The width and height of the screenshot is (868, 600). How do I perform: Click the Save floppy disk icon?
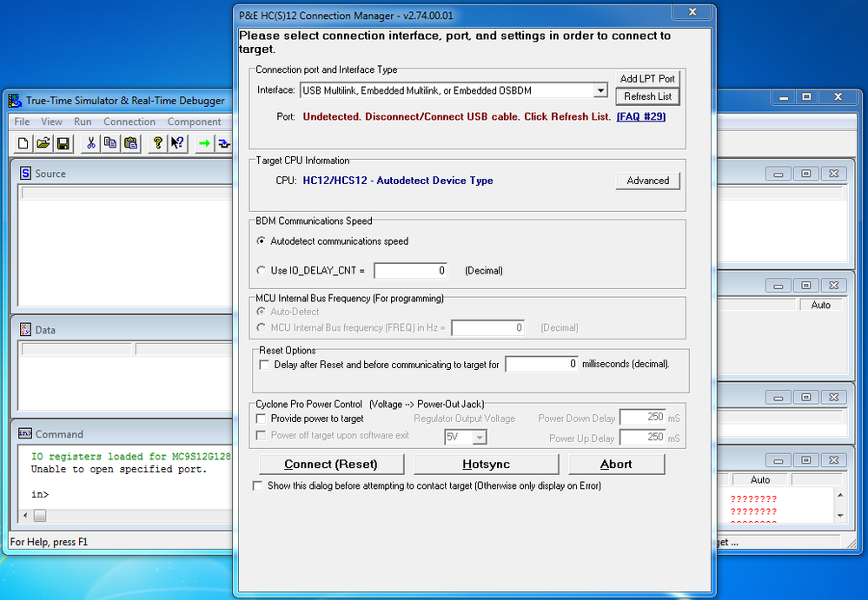pyautogui.click(x=63, y=143)
